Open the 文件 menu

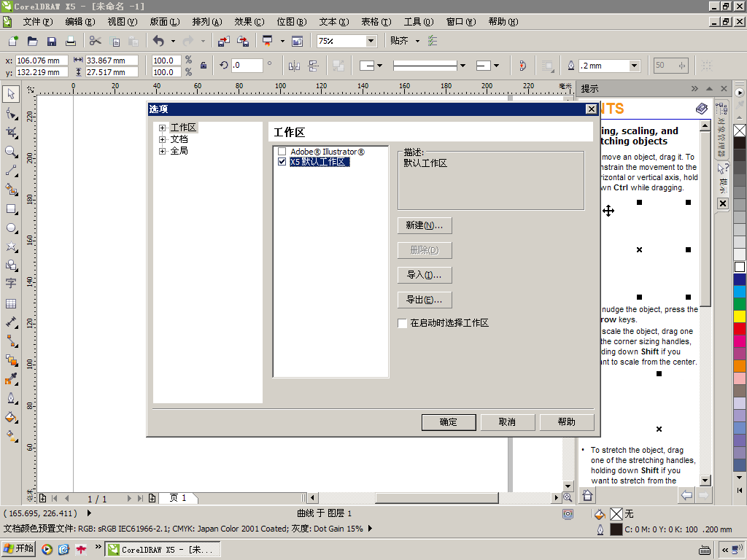click(x=38, y=22)
